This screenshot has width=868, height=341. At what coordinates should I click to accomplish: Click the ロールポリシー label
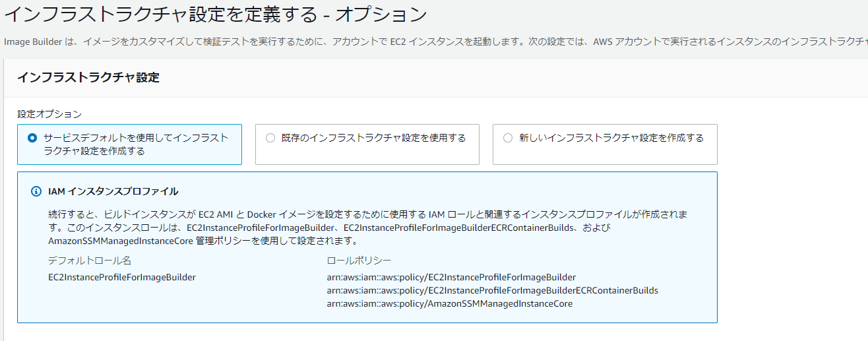[359, 260]
